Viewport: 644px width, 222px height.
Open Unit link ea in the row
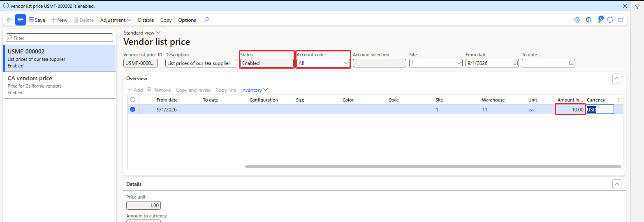tap(531, 110)
